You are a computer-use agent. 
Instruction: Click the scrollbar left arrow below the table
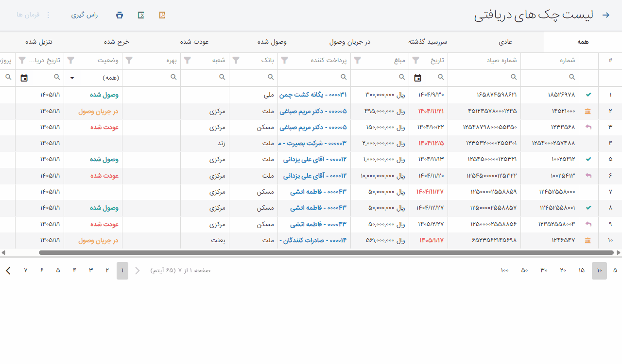pos(3,252)
